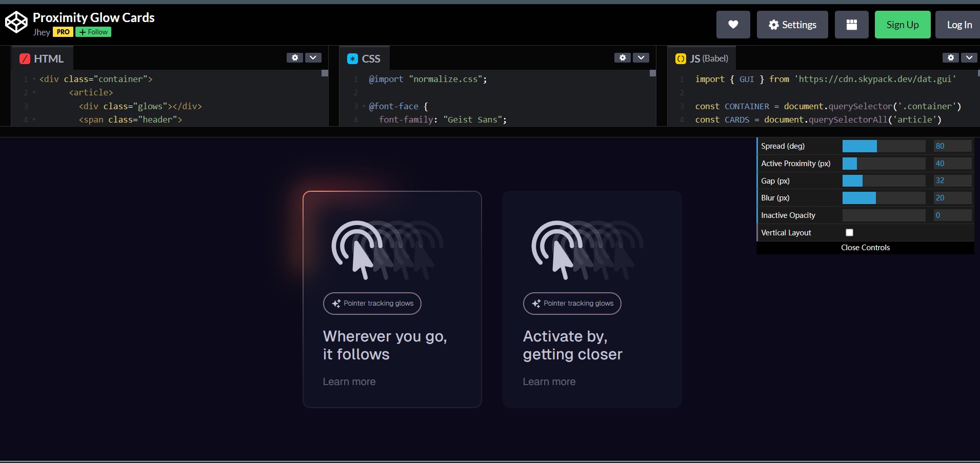The width and height of the screenshot is (980, 463).
Task: Open CSS editor settings gear
Action: 623,58
